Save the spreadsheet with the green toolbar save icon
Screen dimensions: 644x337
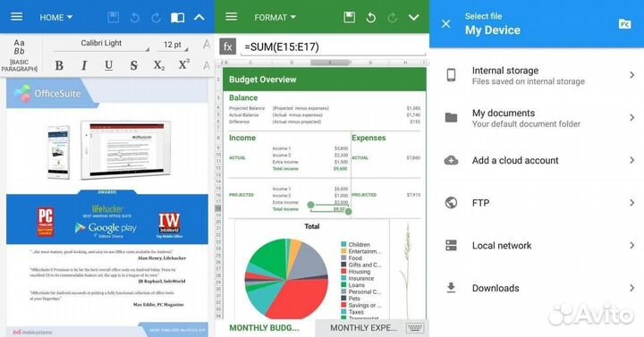349,17
